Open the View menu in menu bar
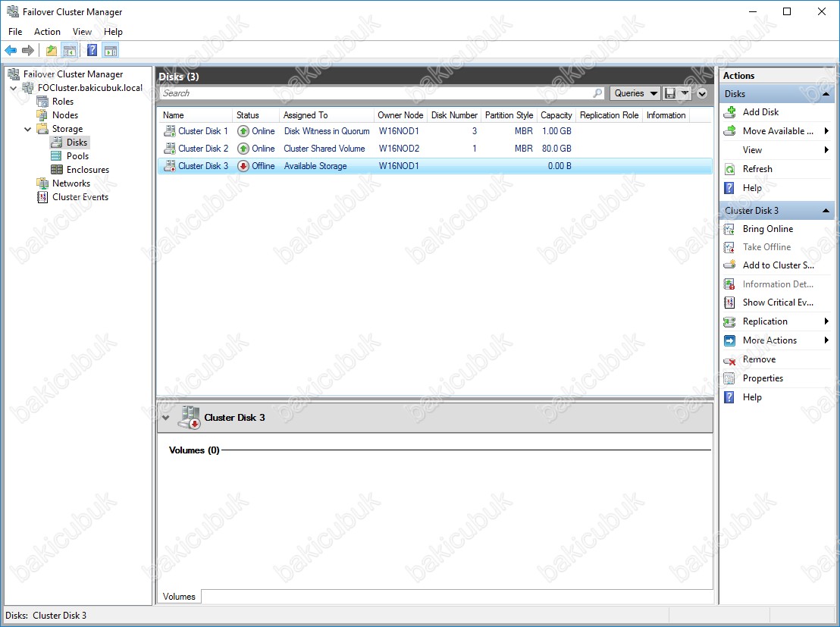840x627 pixels. coord(82,32)
